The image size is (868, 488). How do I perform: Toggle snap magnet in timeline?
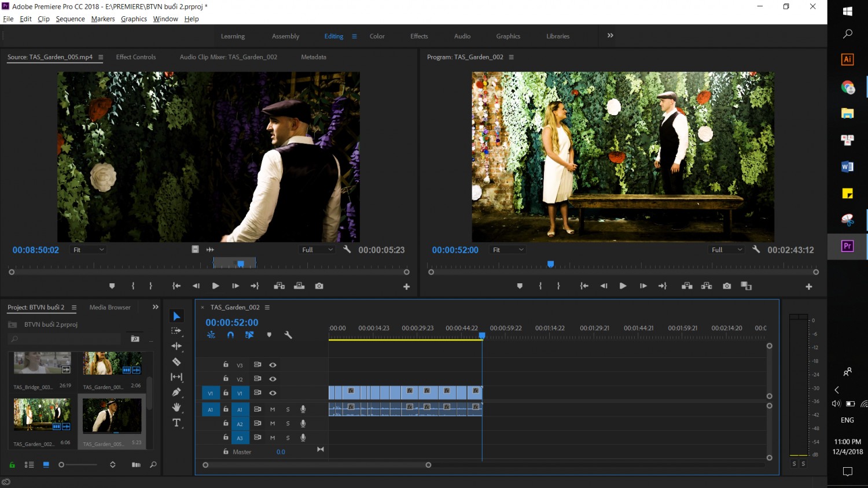(230, 335)
